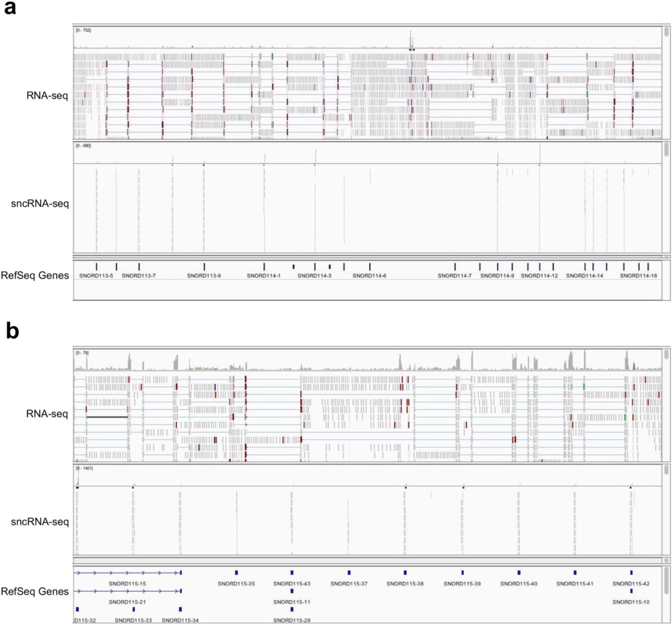Click the [0 - 78] coverage range label
This screenshot has height=625, width=672.
[82, 353]
